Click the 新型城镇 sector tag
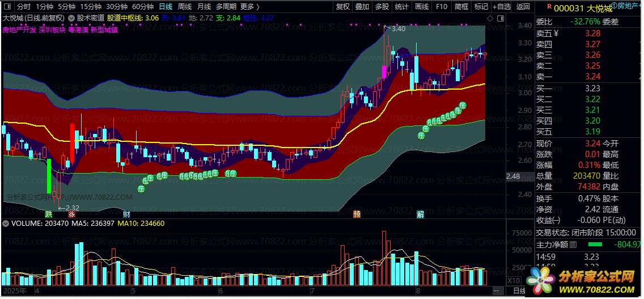 (104, 30)
